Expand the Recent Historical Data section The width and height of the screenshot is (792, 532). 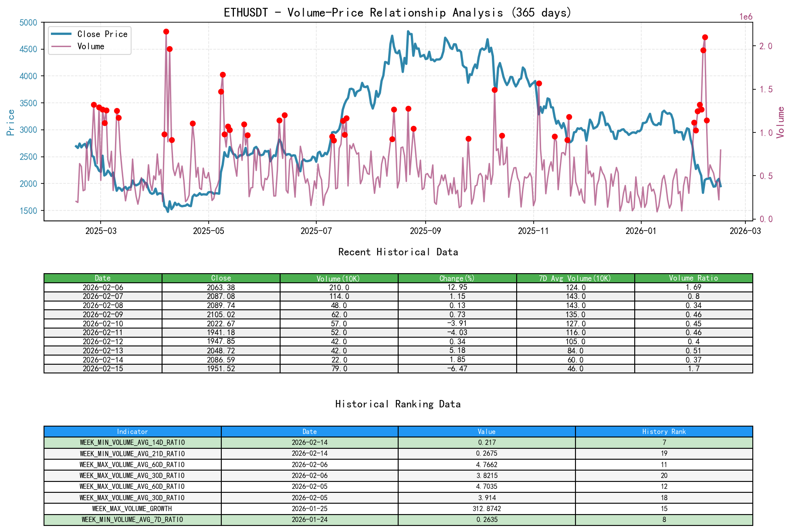tap(396, 252)
